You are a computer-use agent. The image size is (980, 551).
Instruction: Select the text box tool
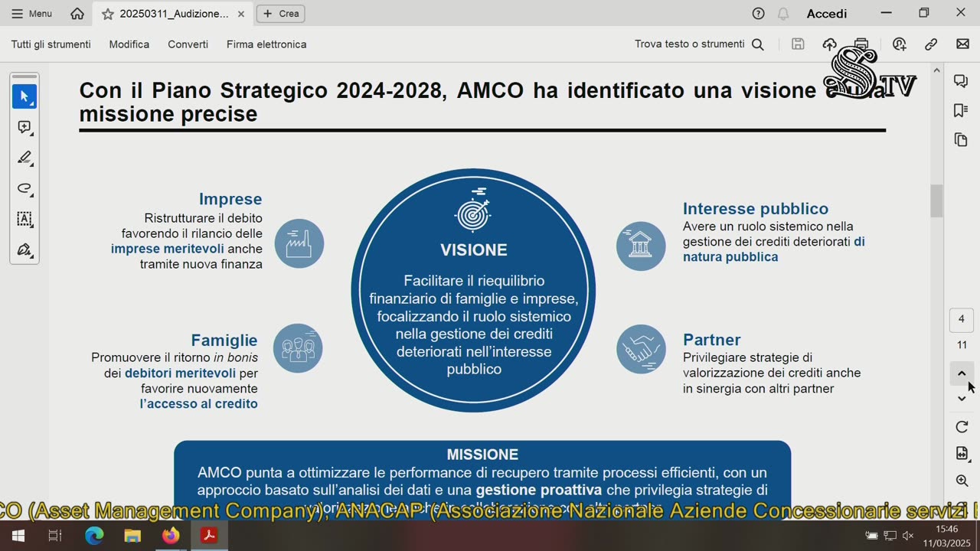(x=24, y=219)
